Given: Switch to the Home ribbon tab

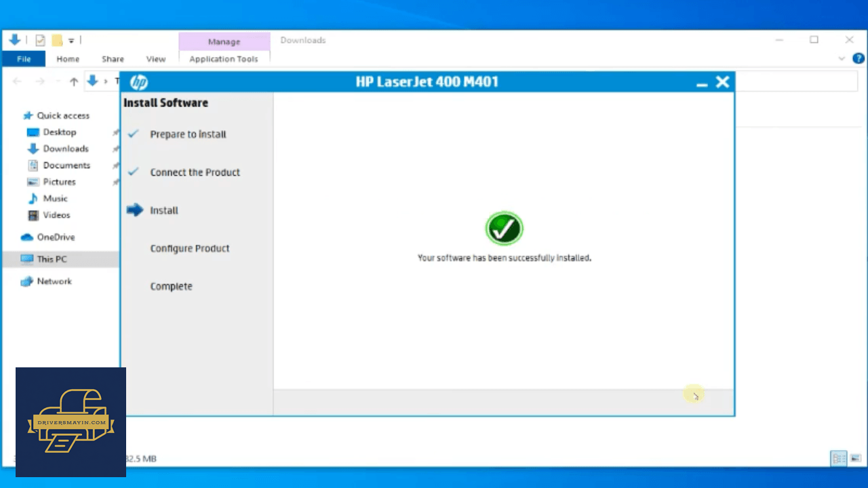Looking at the screenshot, I should tap(68, 59).
